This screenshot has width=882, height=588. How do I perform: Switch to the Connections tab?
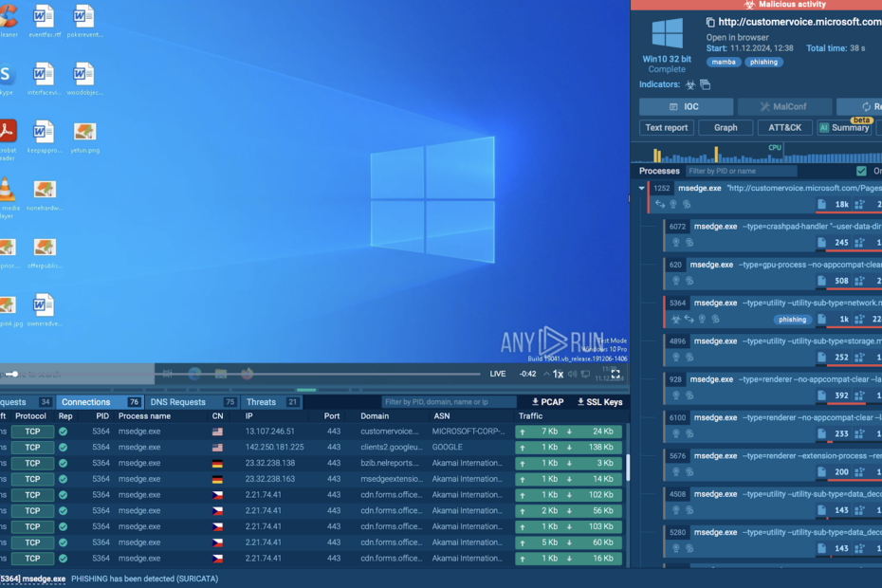99,402
